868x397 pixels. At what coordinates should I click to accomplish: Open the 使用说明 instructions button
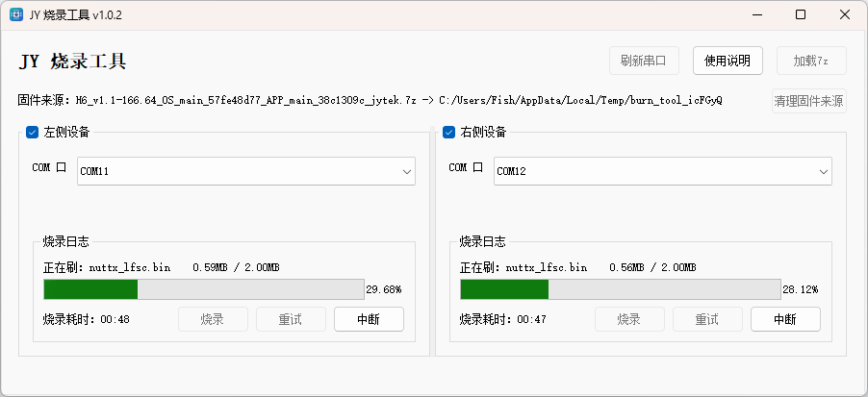tap(728, 61)
